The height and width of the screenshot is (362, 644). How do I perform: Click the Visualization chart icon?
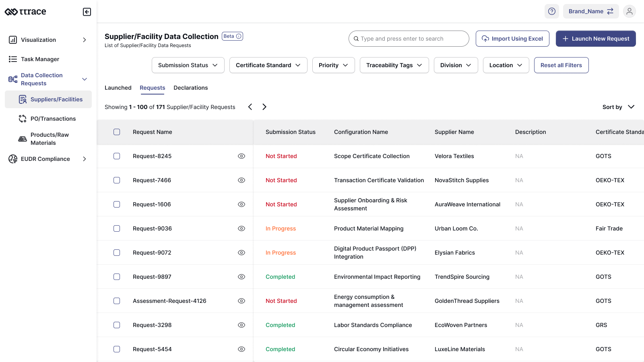click(x=13, y=40)
